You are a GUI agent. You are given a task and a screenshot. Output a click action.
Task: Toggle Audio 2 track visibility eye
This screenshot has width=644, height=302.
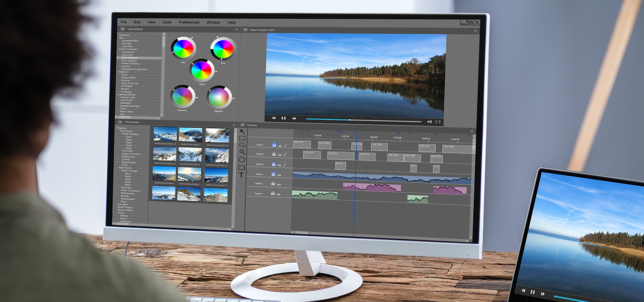279,184
